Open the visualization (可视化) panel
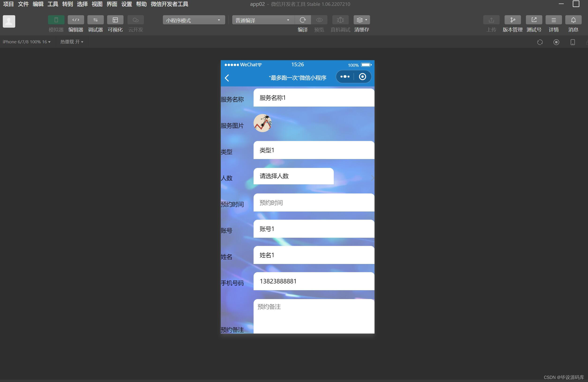This screenshot has width=588, height=382. tap(115, 20)
